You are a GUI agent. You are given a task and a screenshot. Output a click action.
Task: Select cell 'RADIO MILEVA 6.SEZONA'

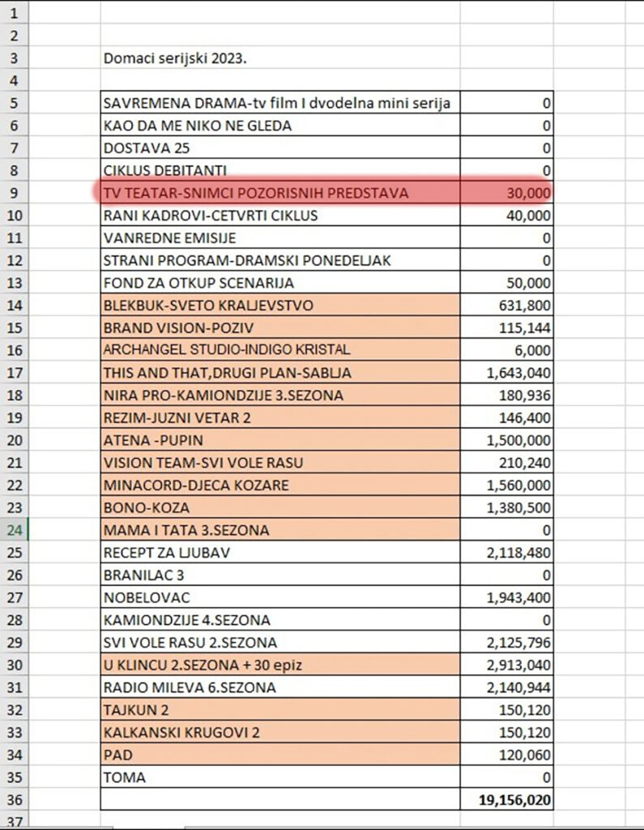[x=280, y=687]
